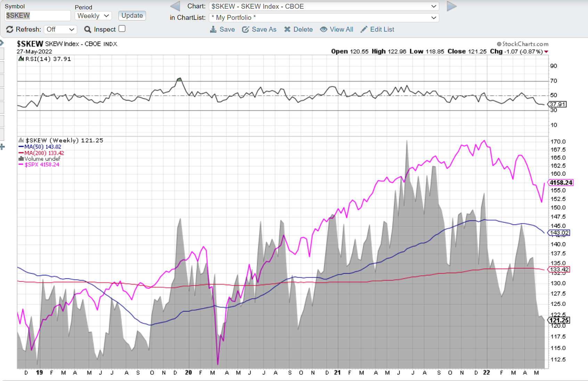
Task: Click the MA(50) 143.02 legend entry
Action: click(40, 147)
